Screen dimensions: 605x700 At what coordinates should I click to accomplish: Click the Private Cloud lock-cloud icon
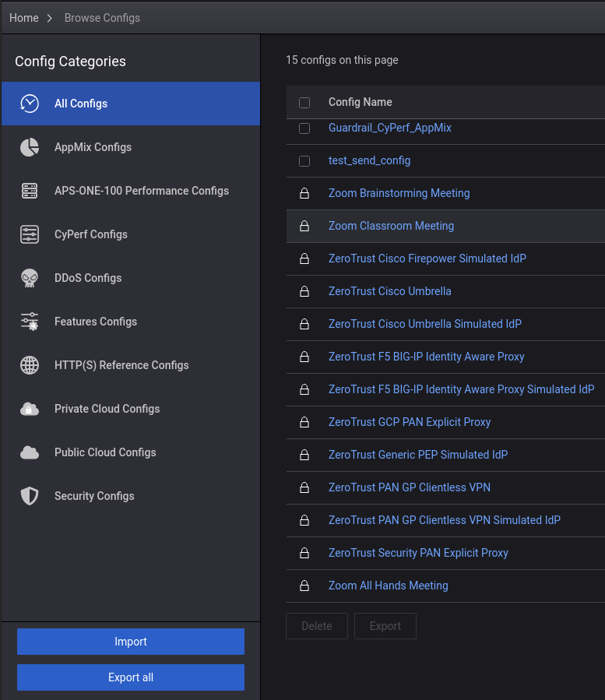(30, 409)
